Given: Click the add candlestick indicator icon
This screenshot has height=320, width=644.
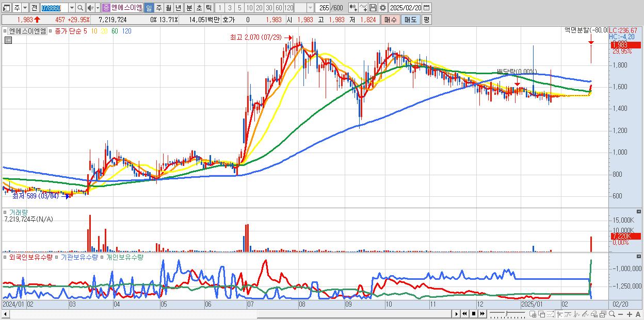Looking at the screenshot, I should (353, 8).
